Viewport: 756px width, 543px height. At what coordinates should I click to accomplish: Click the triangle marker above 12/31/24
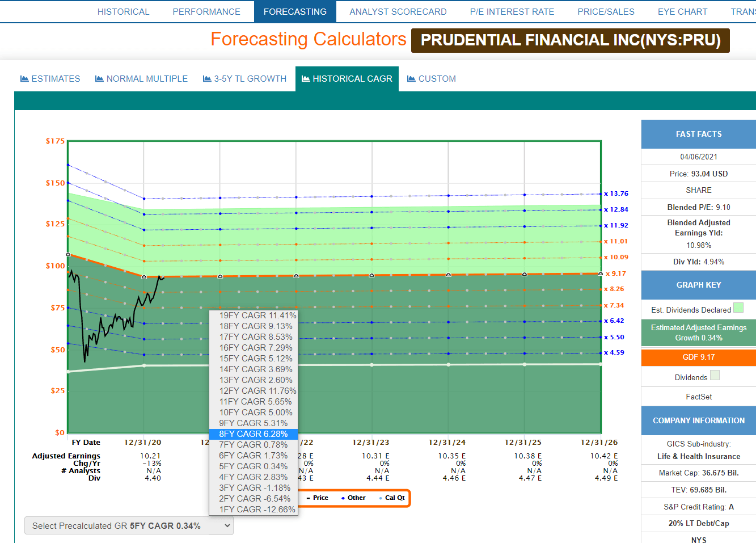(x=449, y=275)
